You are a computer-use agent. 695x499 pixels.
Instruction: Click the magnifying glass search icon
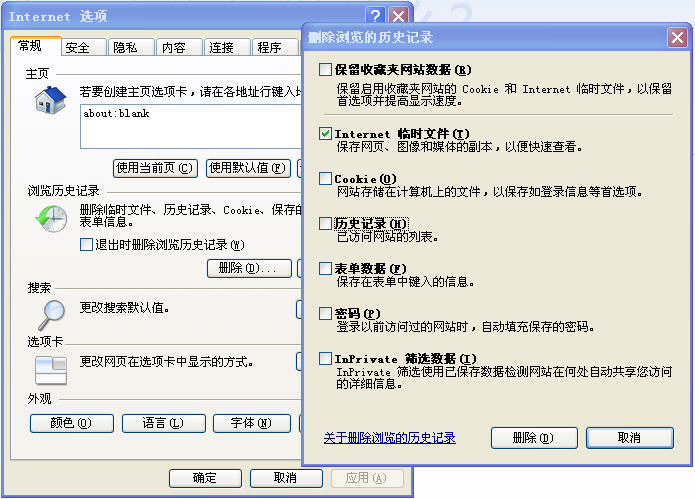(50, 314)
